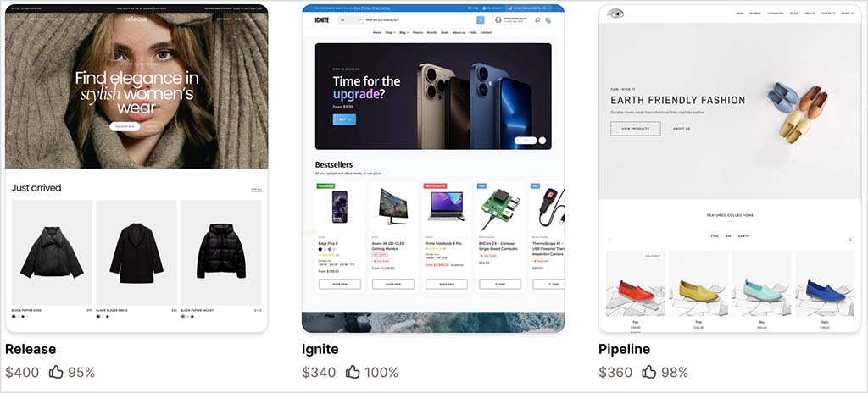Click the thumbs-up icon under Ignite
Screen dimensions: 868x393
click(353, 372)
